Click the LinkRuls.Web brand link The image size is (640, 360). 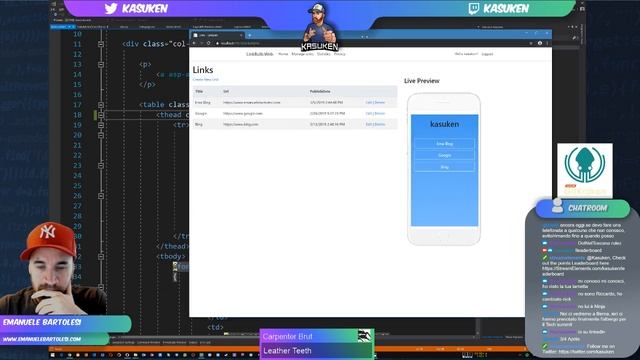pos(260,54)
